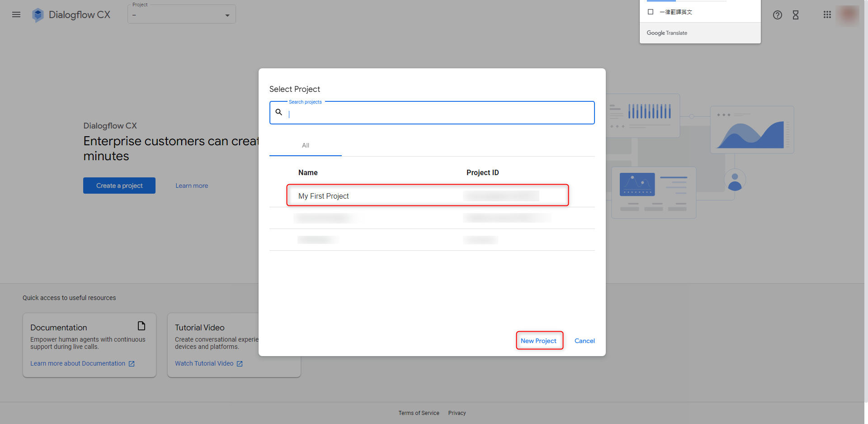
Task: Open the Watch Tutorial Video link
Action: (x=204, y=363)
